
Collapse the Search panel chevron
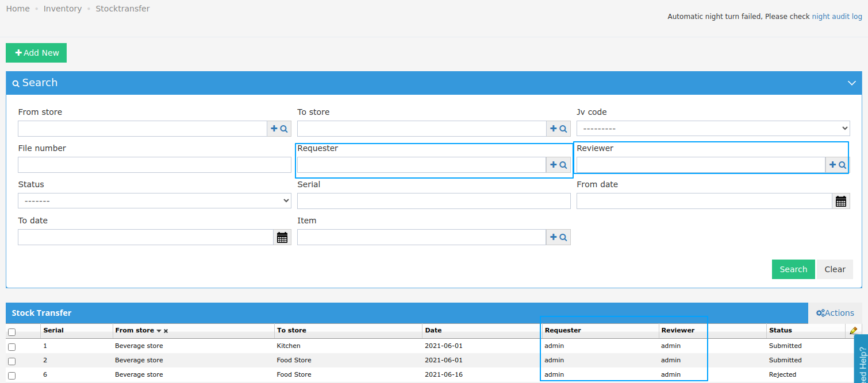click(x=852, y=83)
